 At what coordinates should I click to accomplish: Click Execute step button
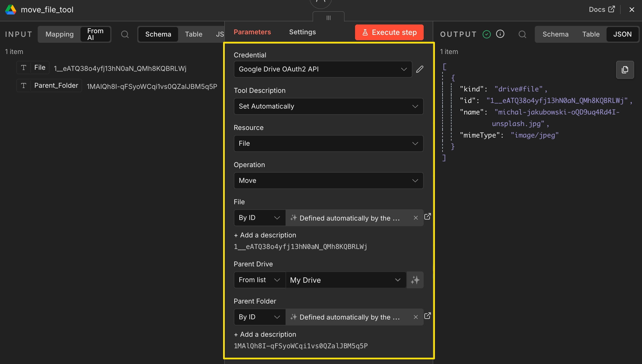coord(389,32)
